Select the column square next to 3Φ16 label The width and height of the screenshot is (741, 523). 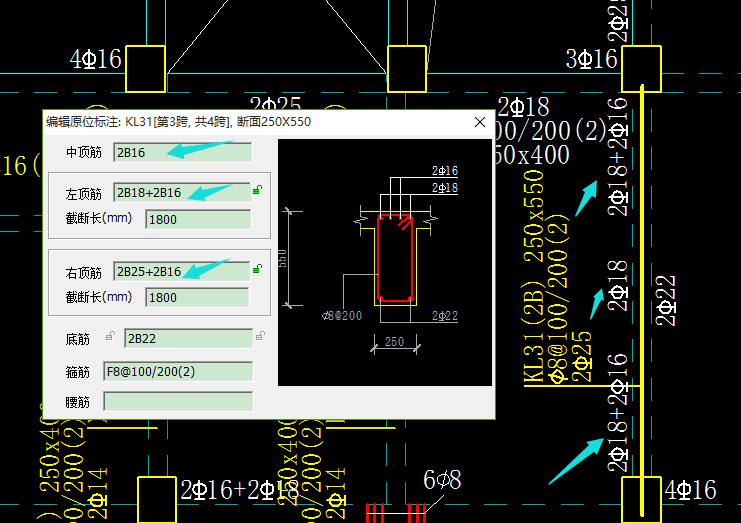click(x=641, y=67)
